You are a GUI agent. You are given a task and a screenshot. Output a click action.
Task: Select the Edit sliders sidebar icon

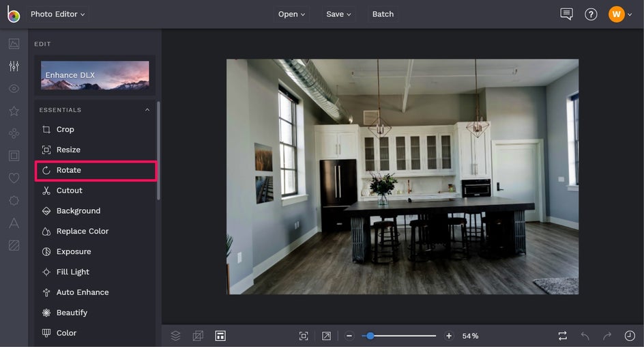pos(14,66)
